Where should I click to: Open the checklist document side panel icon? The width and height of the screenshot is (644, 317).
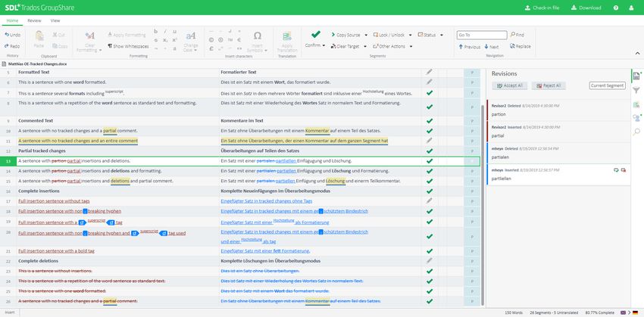click(636, 104)
